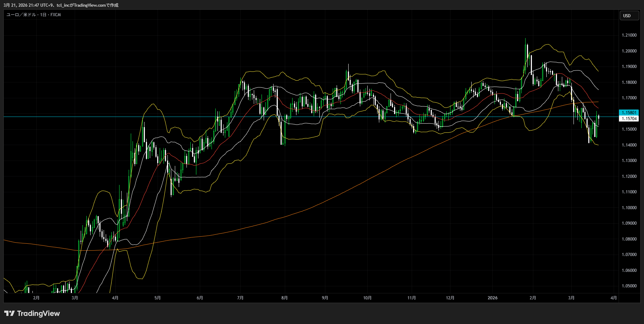
Task: Click the 1.18000 price axis label
Action: coord(629,82)
